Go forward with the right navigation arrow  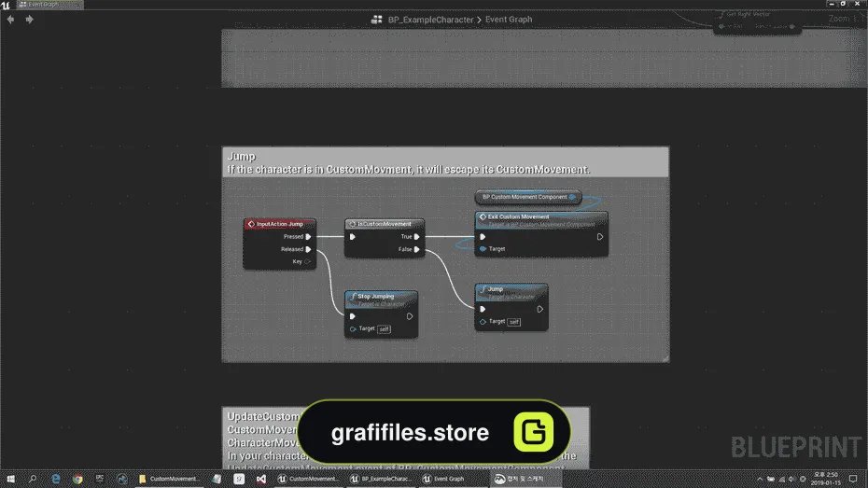pyautogui.click(x=29, y=20)
